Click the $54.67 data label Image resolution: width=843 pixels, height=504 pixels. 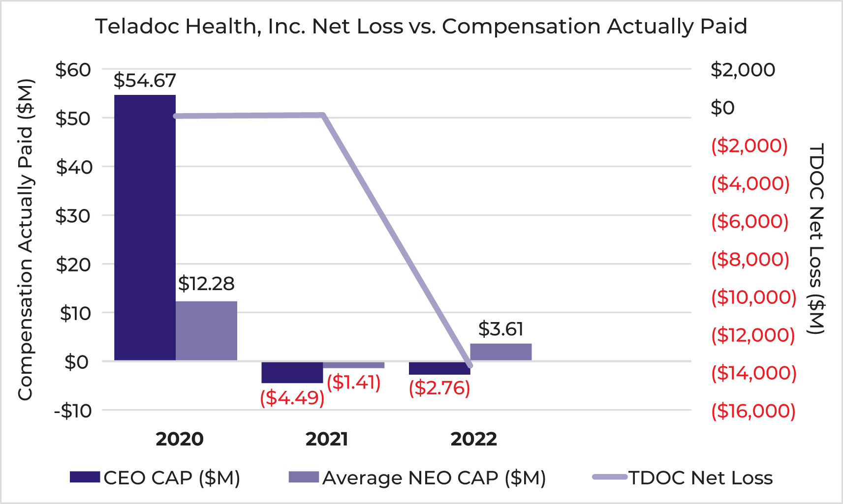pyautogui.click(x=145, y=81)
